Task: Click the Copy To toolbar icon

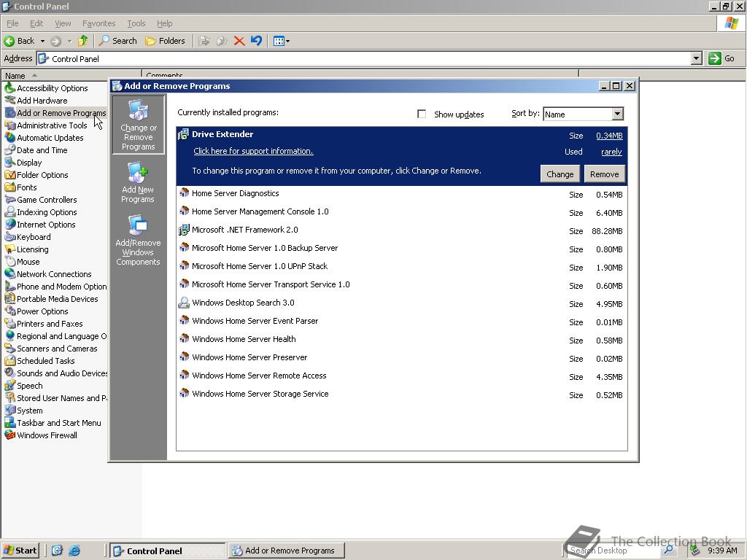Action: coord(222,41)
